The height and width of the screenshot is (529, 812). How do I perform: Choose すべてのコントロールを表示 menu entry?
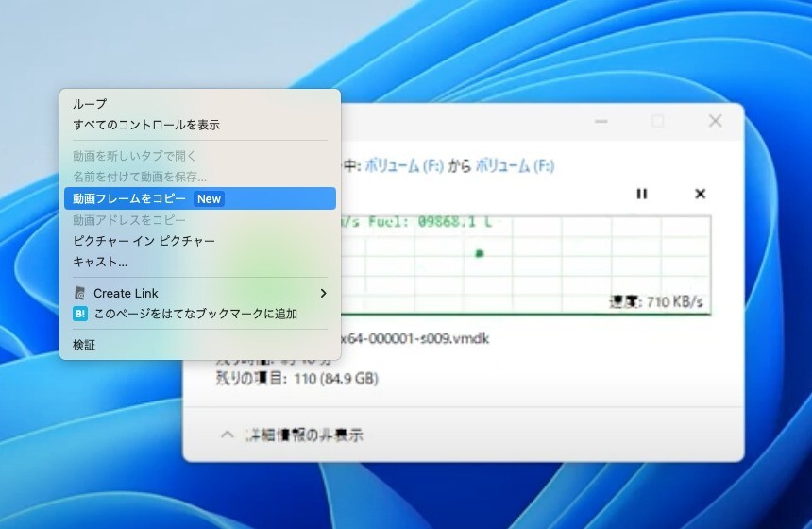[x=200, y=125]
